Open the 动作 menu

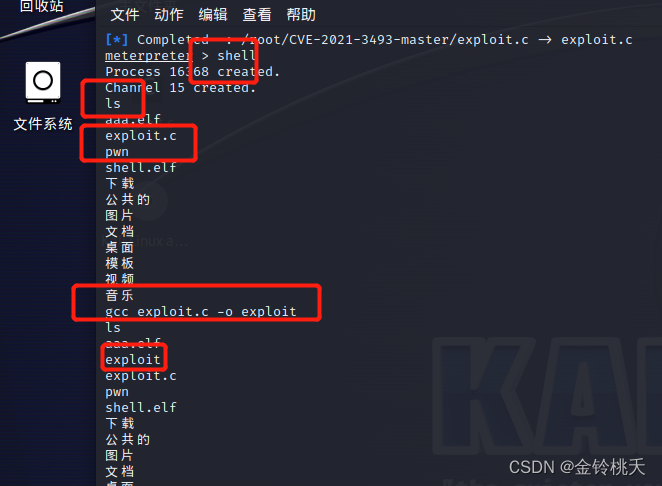(169, 15)
